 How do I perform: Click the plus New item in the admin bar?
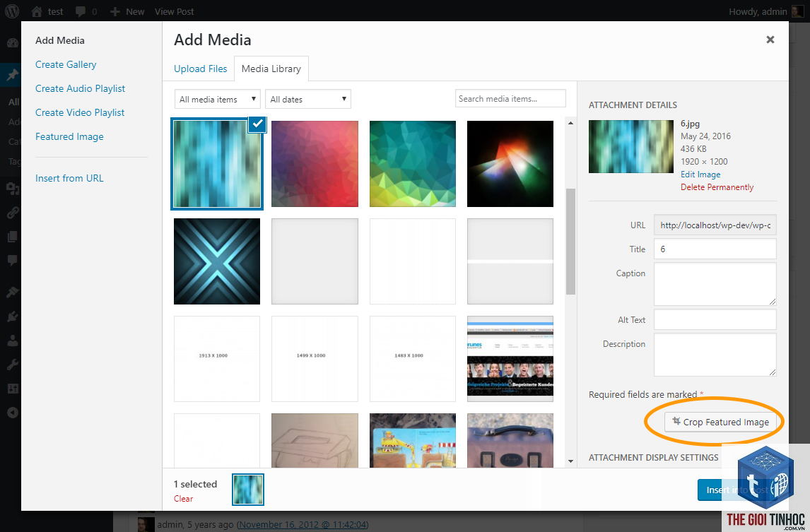pos(127,11)
